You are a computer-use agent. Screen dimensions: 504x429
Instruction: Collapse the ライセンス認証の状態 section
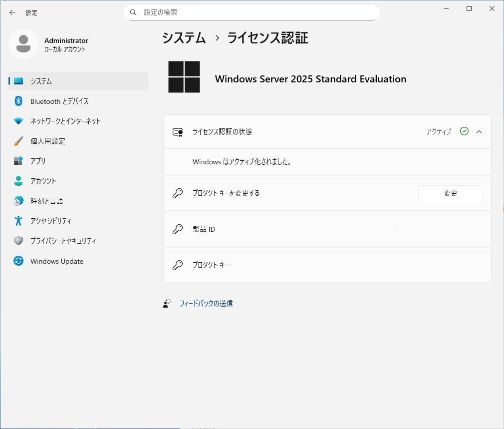479,132
